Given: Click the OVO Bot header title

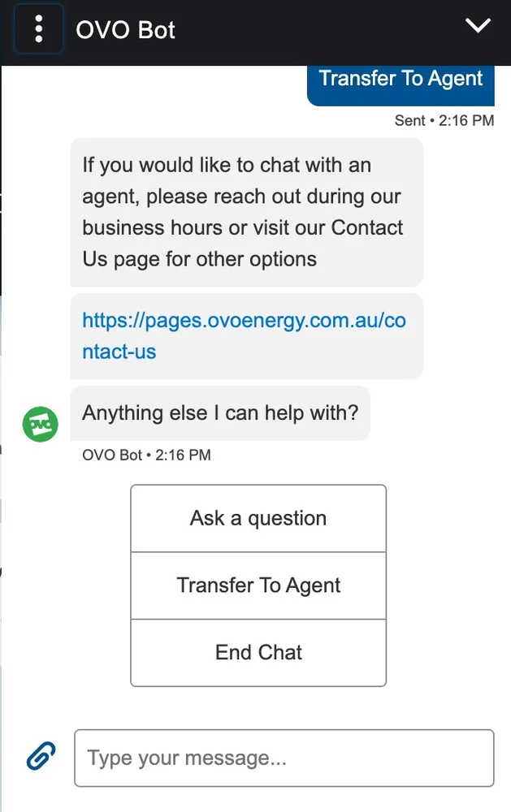Looking at the screenshot, I should coord(125,30).
